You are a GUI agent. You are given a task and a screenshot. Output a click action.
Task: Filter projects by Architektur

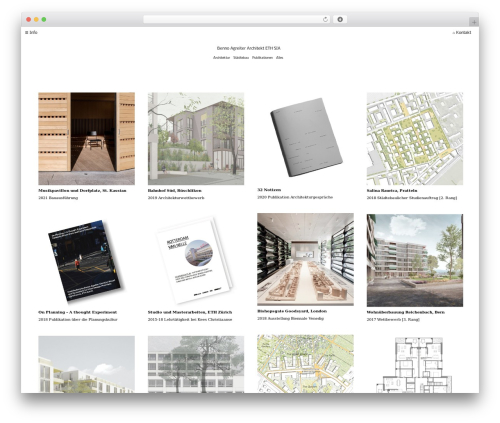221,58
